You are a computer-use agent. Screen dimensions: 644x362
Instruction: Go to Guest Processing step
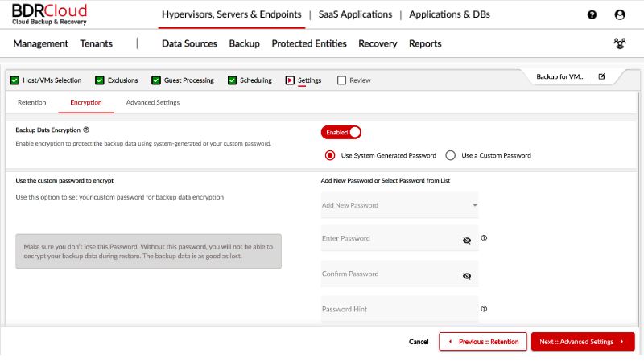pos(183,80)
